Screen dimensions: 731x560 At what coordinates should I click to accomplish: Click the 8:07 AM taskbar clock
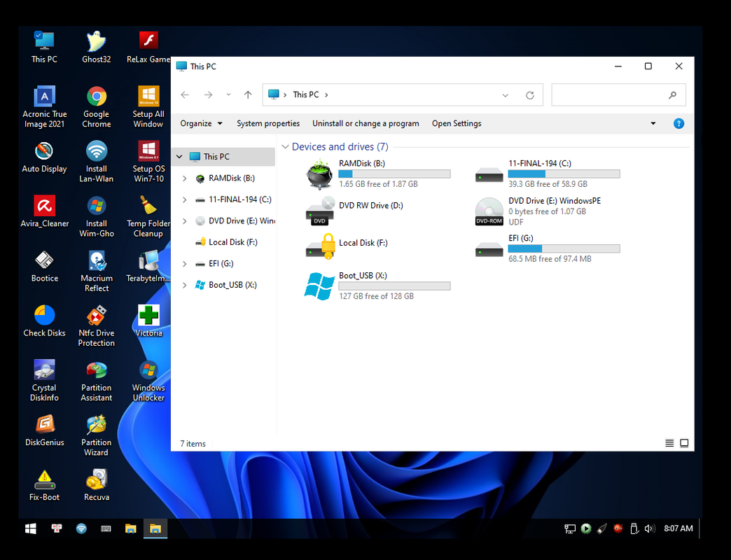(678, 528)
